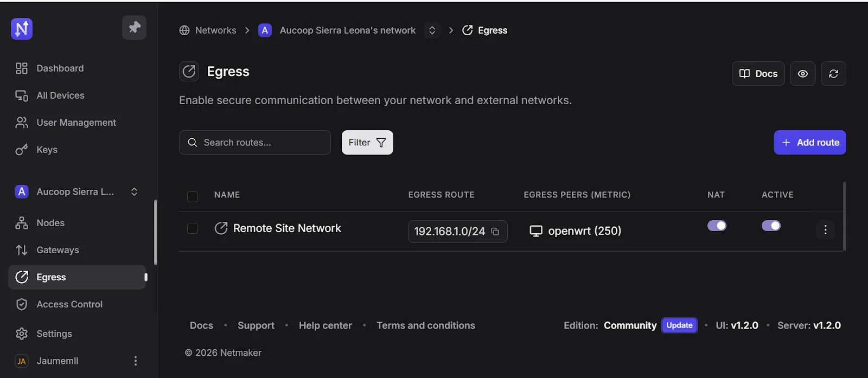This screenshot has height=378, width=868.
Task: Open the breadcrumb network selector arrows
Action: coord(432,30)
